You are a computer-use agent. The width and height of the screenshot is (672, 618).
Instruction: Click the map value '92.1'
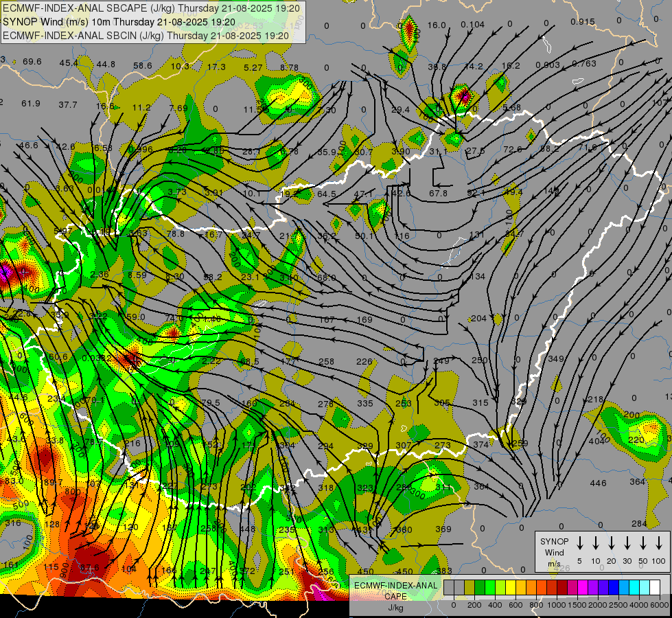point(476,193)
